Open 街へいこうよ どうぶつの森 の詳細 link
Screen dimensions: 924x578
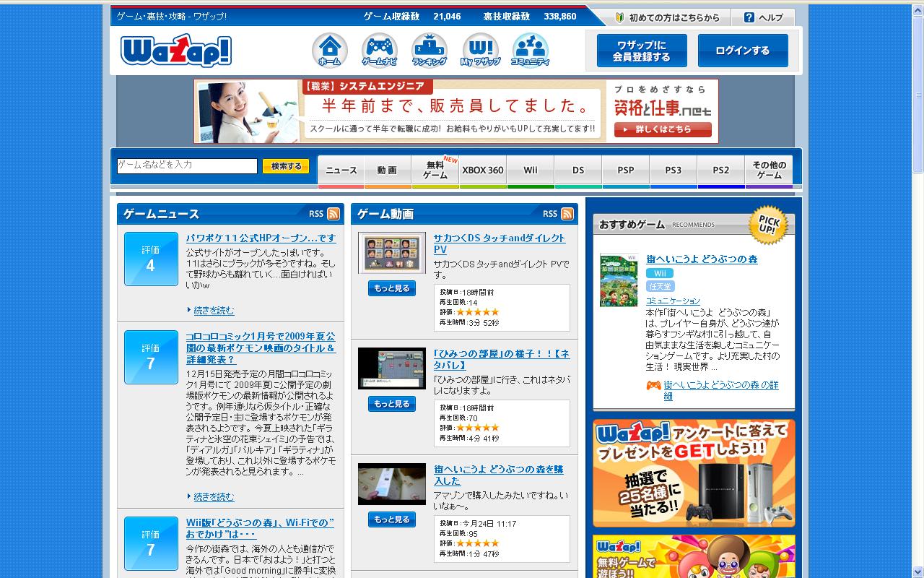(x=721, y=390)
